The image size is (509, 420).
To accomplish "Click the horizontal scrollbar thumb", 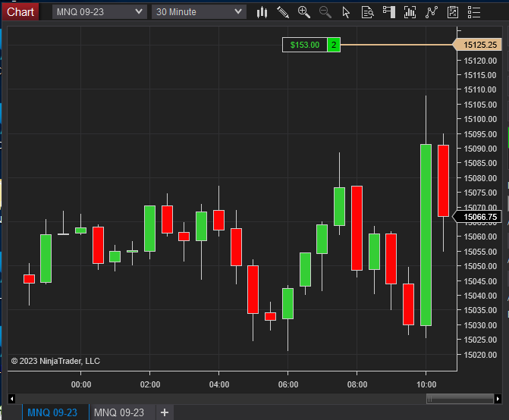I will [460, 399].
